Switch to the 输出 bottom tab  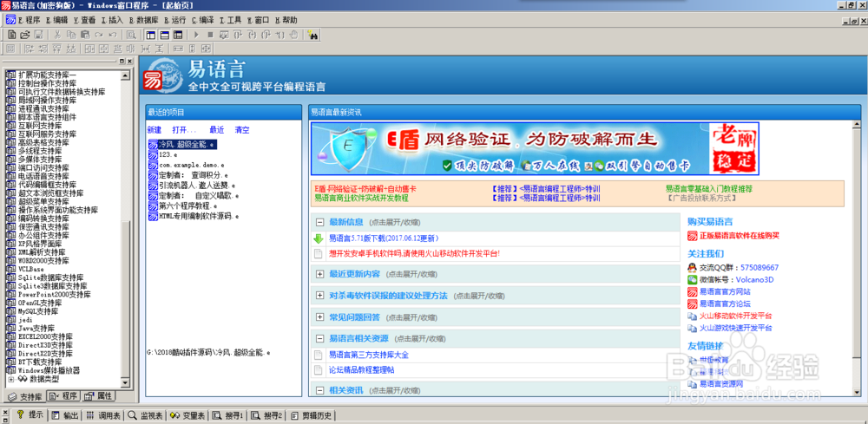pyautogui.click(x=65, y=415)
